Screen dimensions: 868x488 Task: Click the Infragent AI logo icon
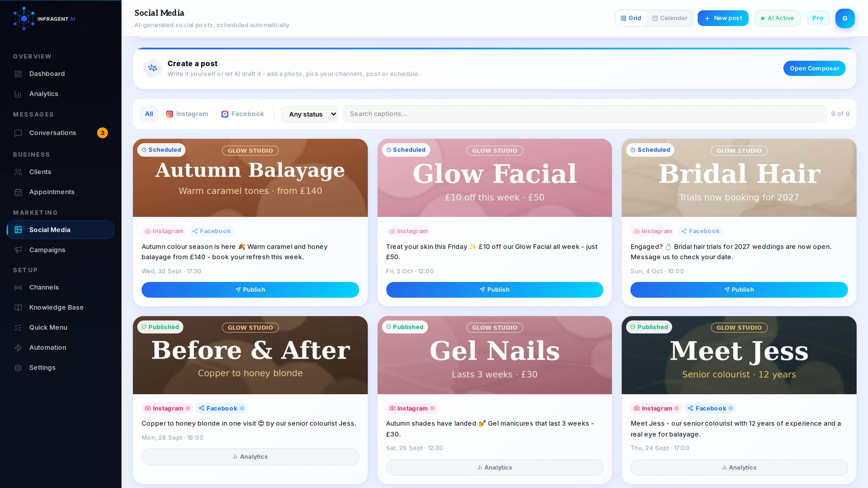pyautogui.click(x=24, y=18)
